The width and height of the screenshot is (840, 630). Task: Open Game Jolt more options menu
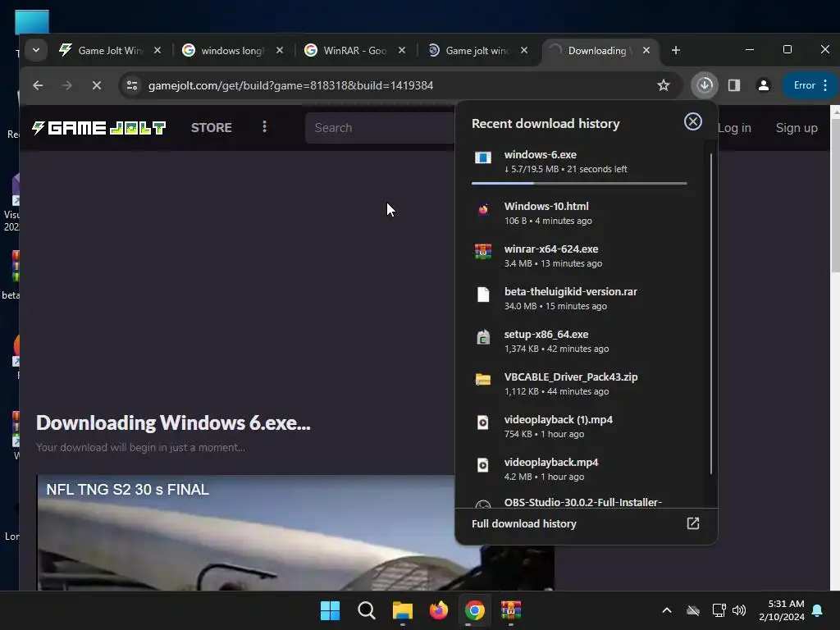tap(264, 127)
